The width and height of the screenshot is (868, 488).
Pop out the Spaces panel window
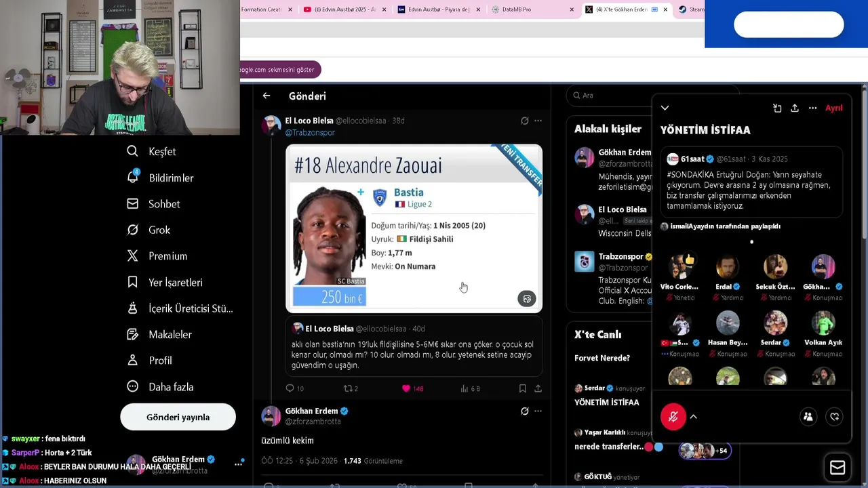(777, 108)
